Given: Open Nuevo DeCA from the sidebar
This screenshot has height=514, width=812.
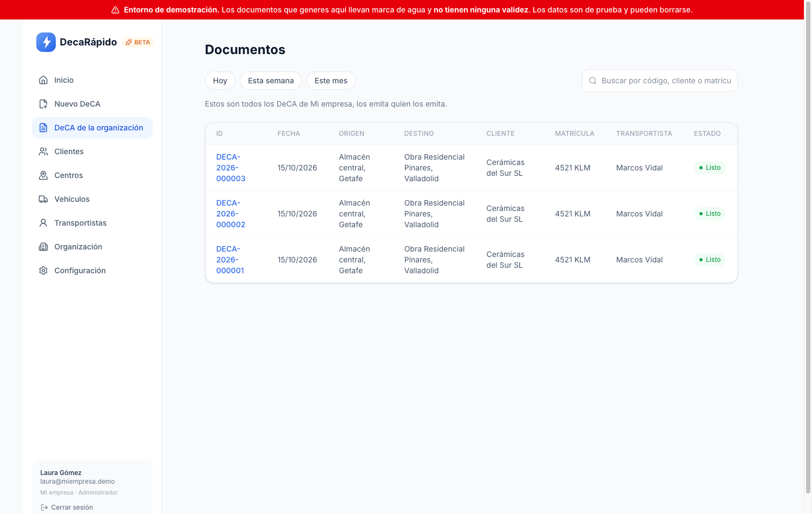Looking at the screenshot, I should click(x=92, y=104).
